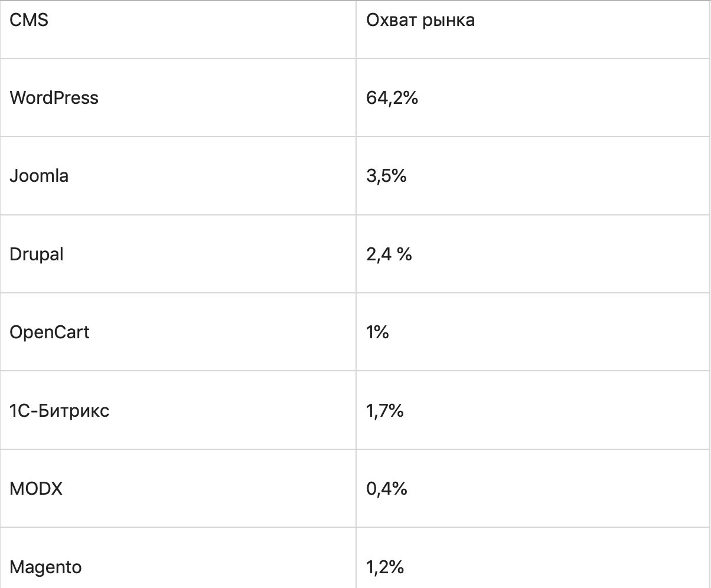
Task: Click the 2,4 % value for Drupal
Action: [389, 254]
